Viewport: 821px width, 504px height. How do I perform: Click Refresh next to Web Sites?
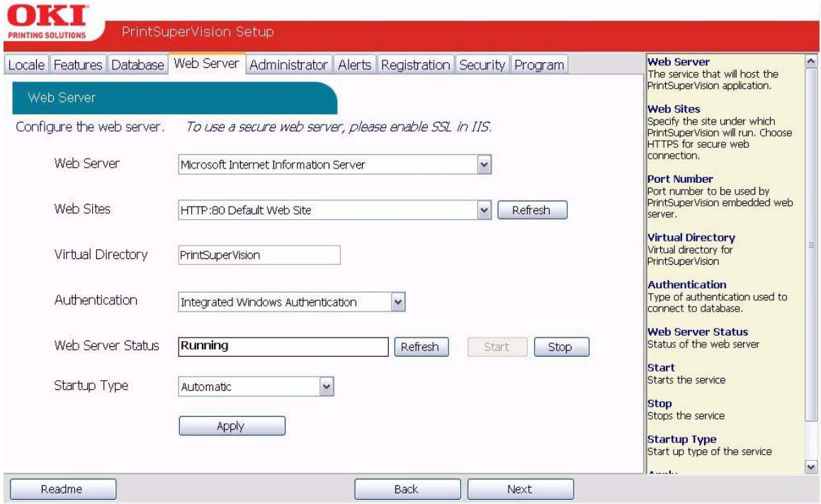532,210
